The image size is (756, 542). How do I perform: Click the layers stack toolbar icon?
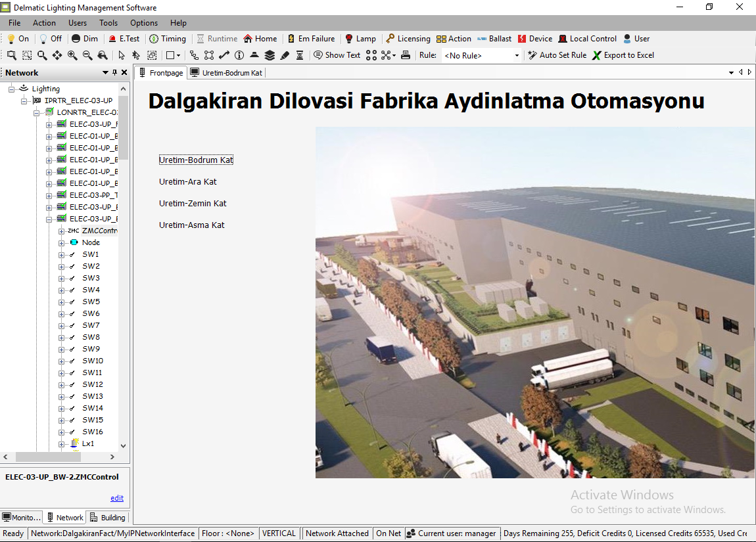pos(270,55)
